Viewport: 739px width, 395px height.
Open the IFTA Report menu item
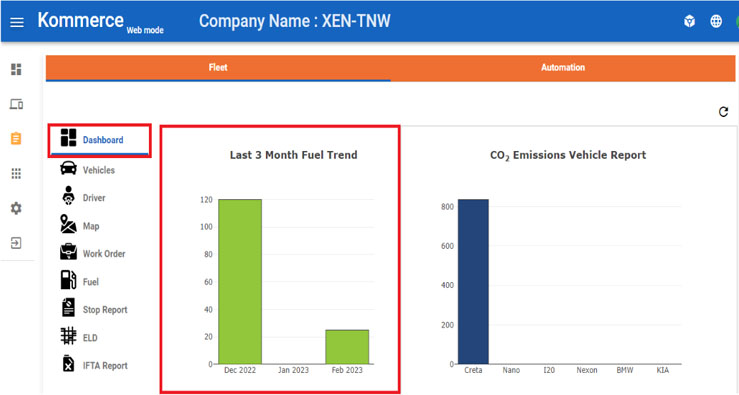click(x=105, y=366)
